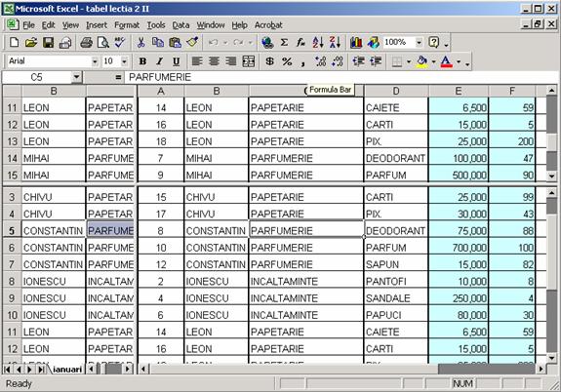
Task: Apply Currency Style dollar icon
Action: [x=269, y=61]
